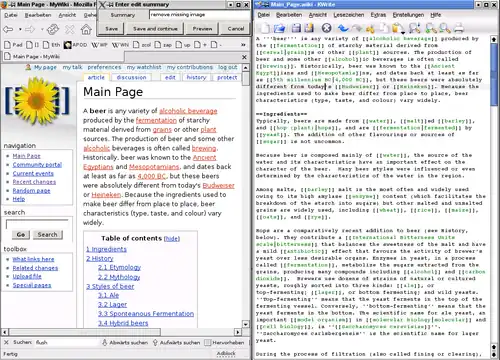Close document with KWrite X icon
The height and width of the screenshot is (360, 500).
326,28
